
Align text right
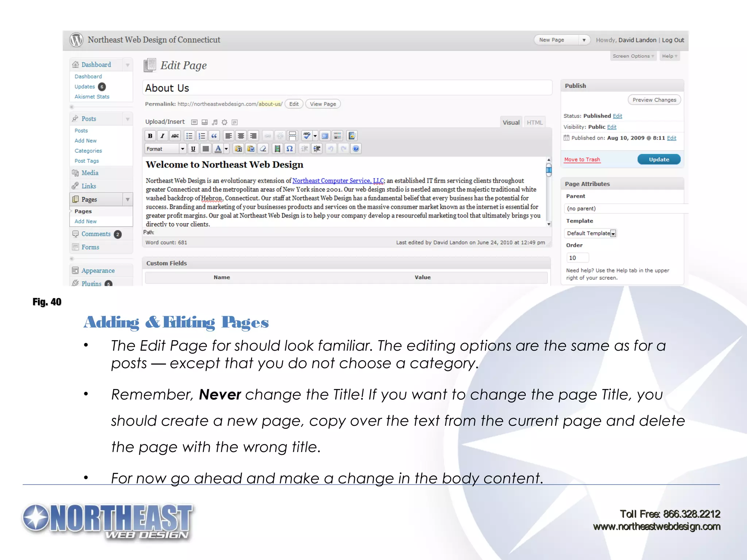[253, 136]
